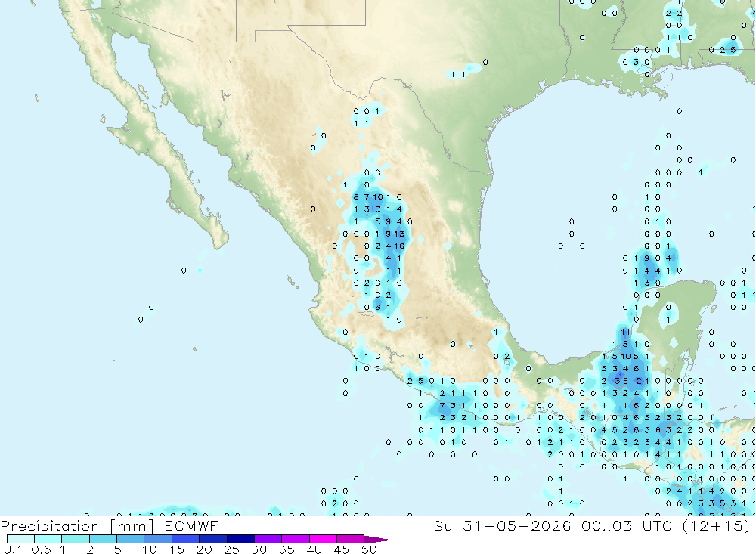Viewport: 756px width, 554px height.
Task: Click the purple swatch between 30 and 35
Action: click(x=268, y=539)
